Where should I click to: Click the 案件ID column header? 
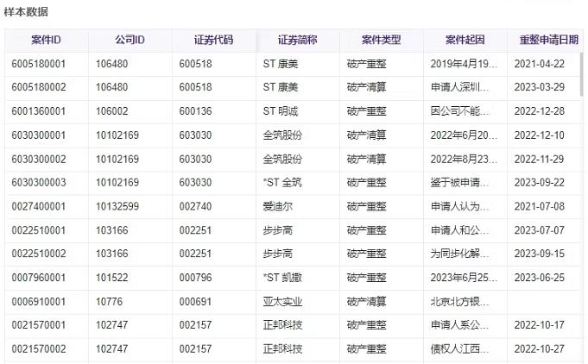[x=46, y=40]
